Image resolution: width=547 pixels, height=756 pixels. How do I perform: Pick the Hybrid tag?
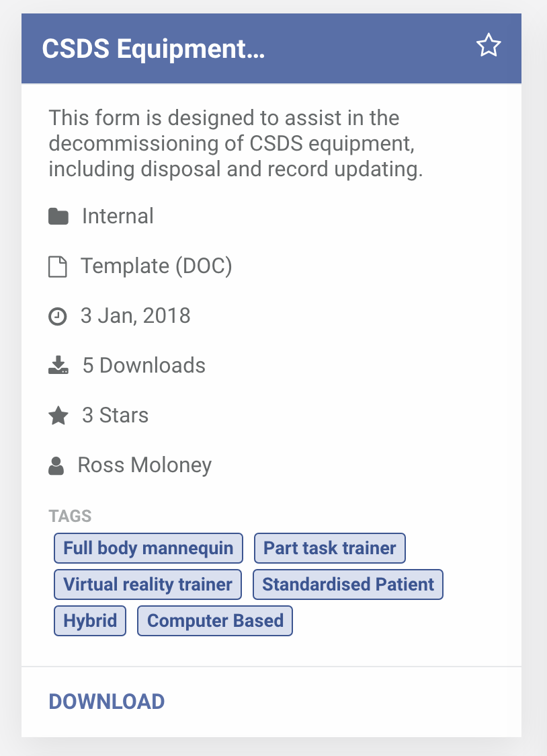click(x=90, y=621)
